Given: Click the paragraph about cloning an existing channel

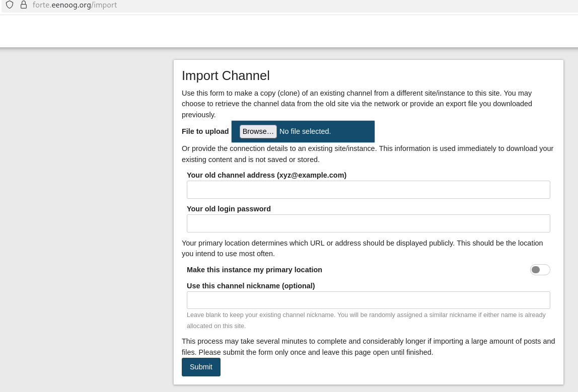Looking at the screenshot, I should (x=356, y=104).
